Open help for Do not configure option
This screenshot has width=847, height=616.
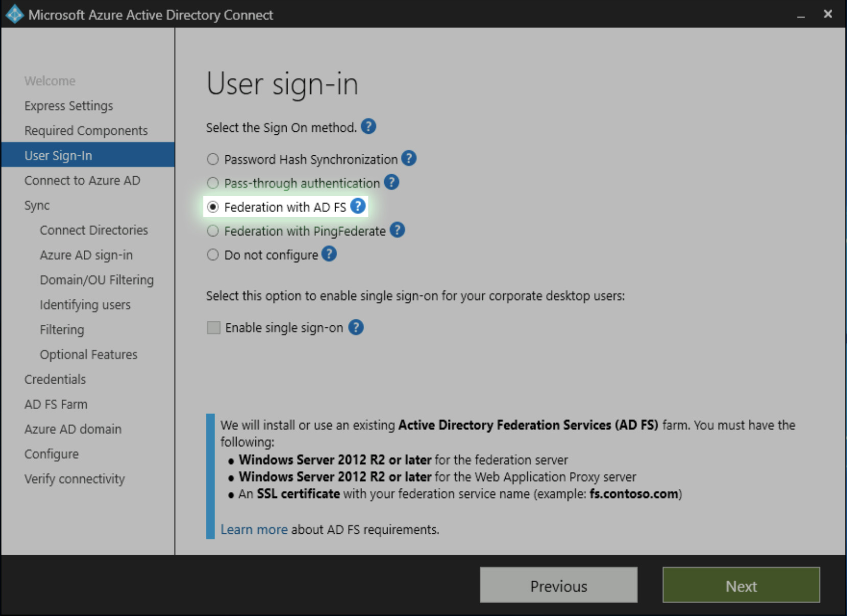[329, 254]
